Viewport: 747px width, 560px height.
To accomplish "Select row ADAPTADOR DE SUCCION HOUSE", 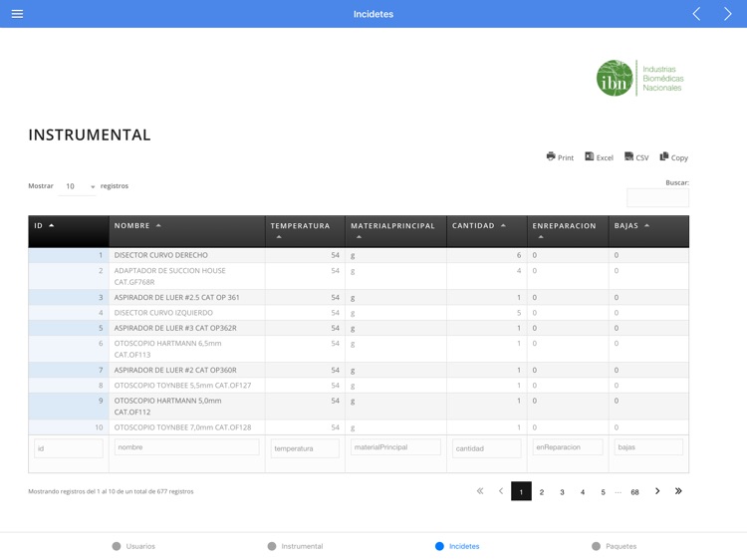I will 359,276.
